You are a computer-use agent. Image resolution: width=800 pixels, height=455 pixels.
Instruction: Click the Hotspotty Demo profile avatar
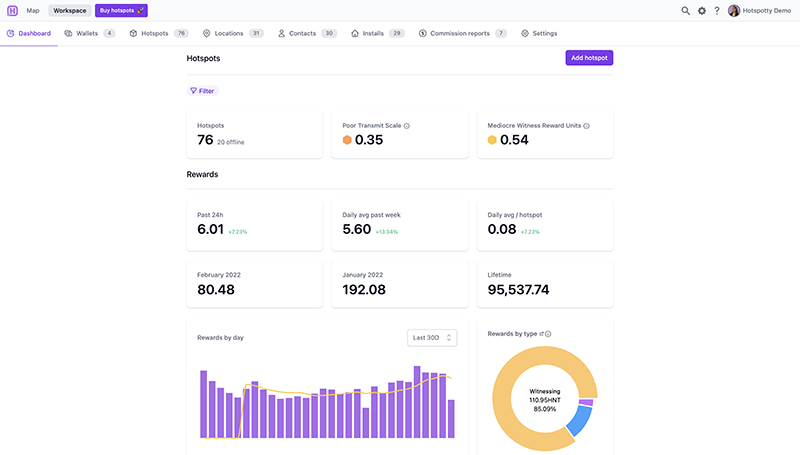click(x=734, y=11)
